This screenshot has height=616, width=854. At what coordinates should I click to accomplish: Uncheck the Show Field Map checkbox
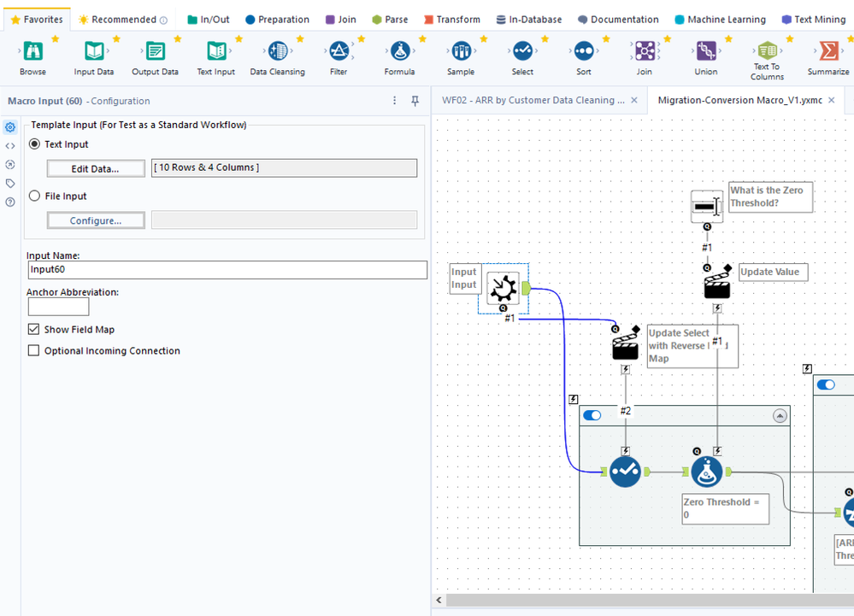coord(34,329)
